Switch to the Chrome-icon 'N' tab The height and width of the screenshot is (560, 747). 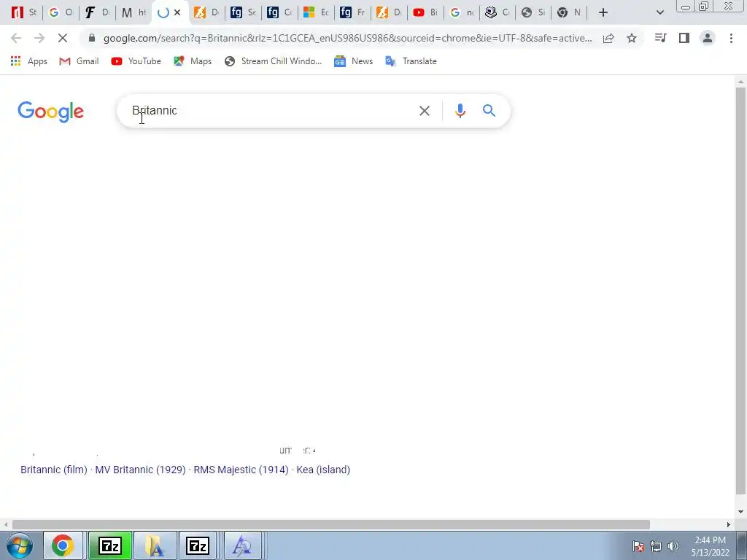(x=569, y=12)
